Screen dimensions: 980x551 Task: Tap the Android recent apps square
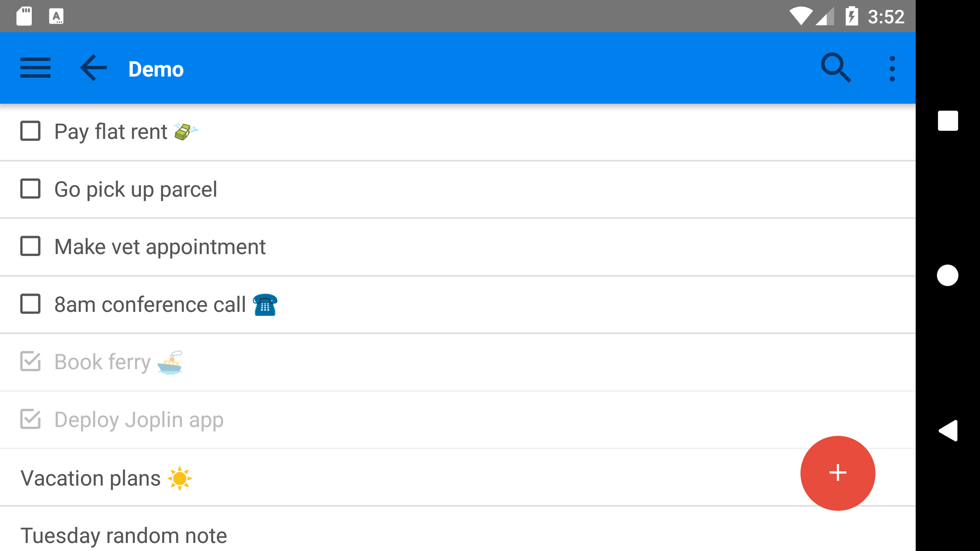click(x=948, y=121)
